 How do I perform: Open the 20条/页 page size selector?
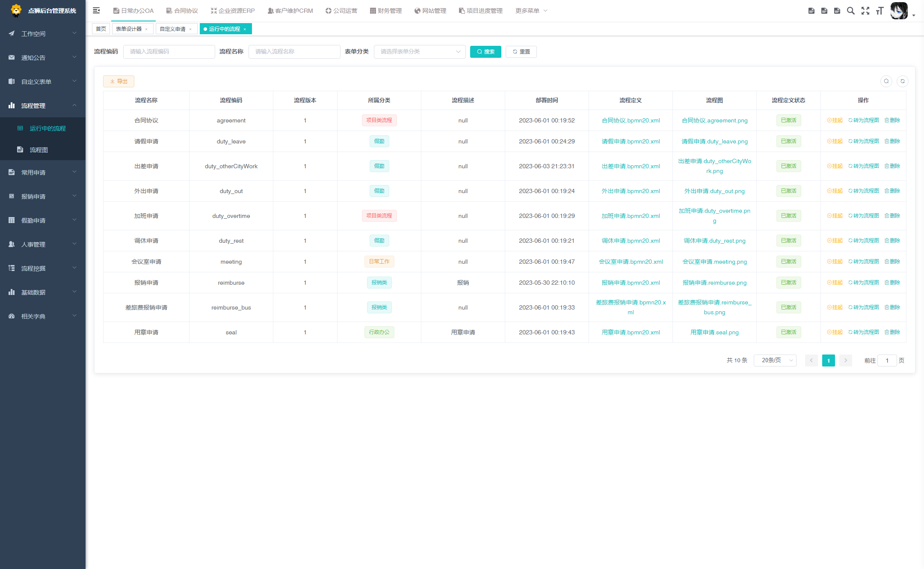(775, 360)
